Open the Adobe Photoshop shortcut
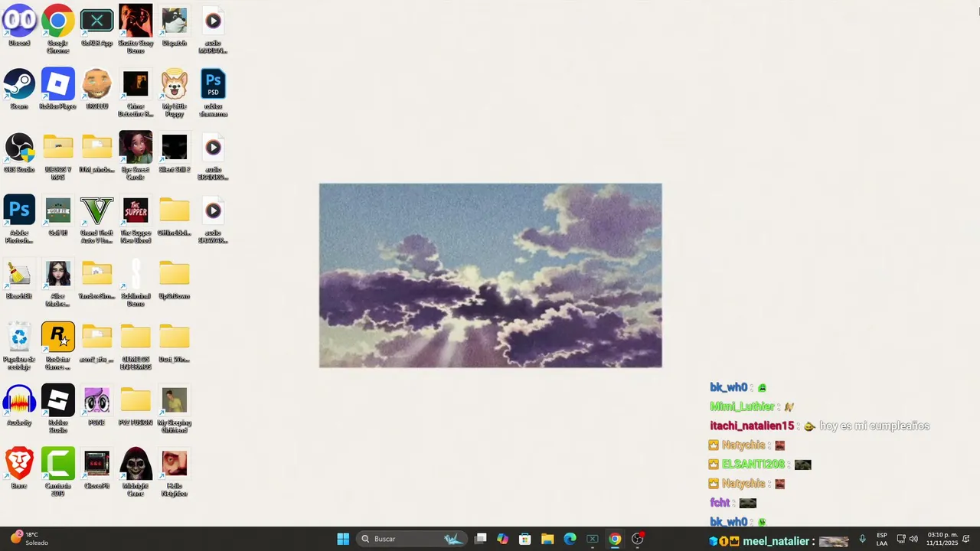This screenshot has width=980, height=551. (x=19, y=220)
